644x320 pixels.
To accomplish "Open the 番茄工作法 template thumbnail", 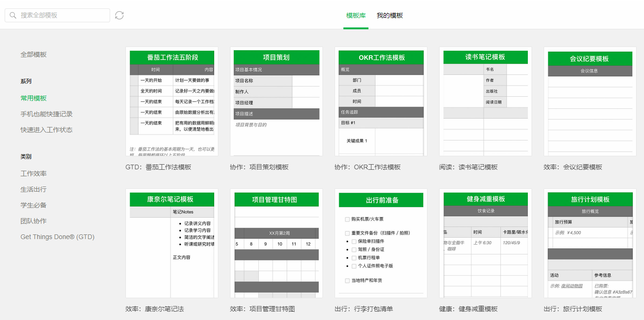I will 172,101.
